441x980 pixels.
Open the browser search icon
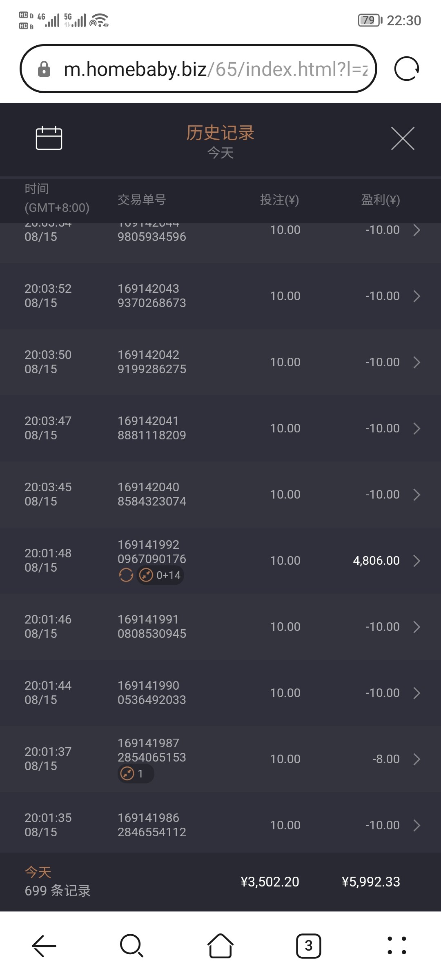pyautogui.click(x=131, y=946)
